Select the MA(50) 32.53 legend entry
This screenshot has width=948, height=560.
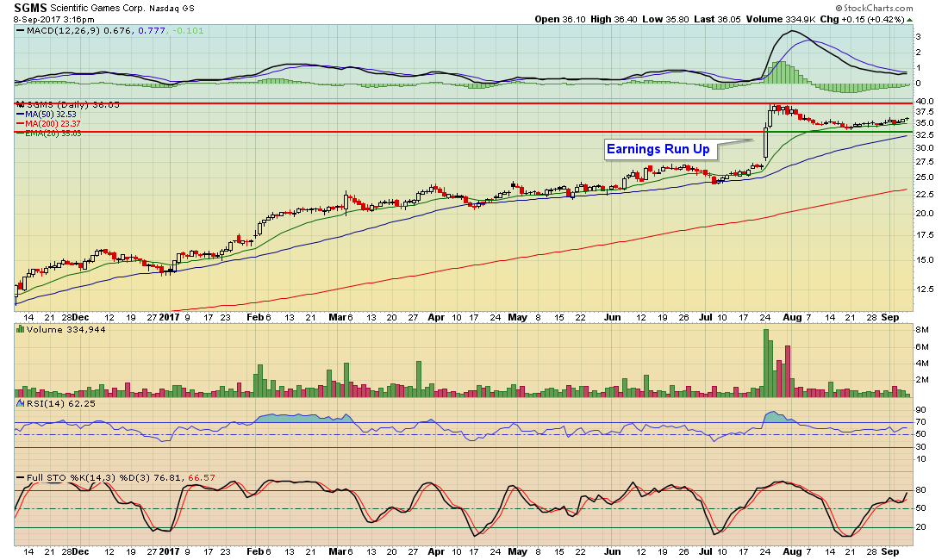point(51,115)
